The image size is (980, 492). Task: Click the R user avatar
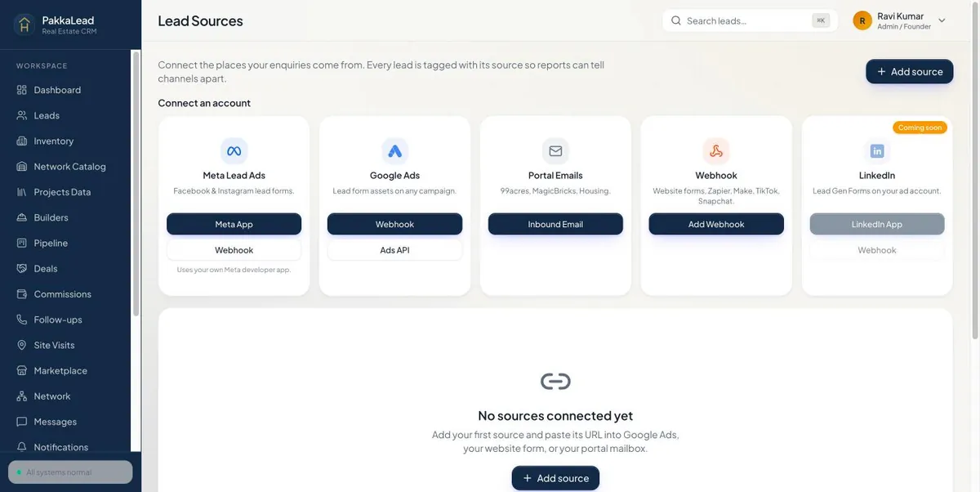pyautogui.click(x=862, y=20)
